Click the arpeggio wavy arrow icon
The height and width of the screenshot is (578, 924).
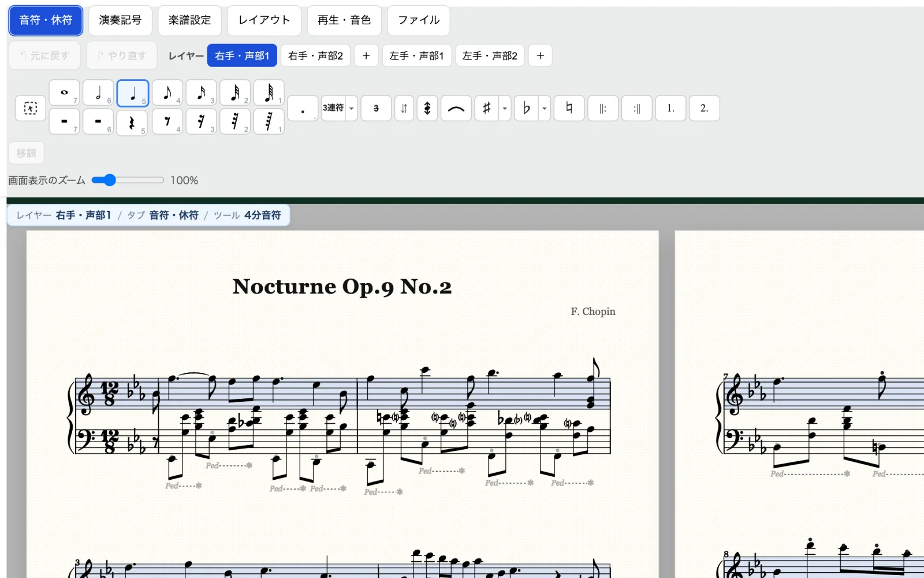(427, 108)
